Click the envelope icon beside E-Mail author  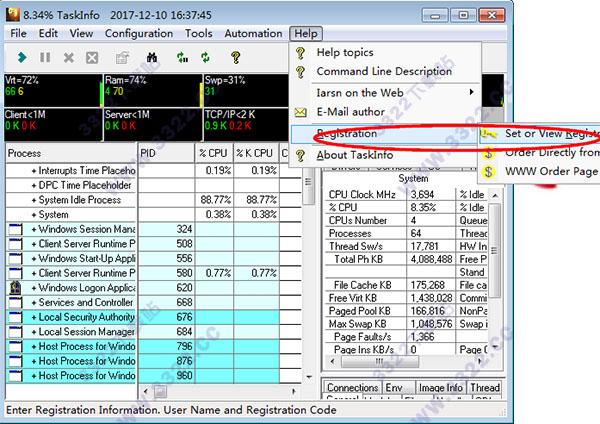click(x=299, y=112)
